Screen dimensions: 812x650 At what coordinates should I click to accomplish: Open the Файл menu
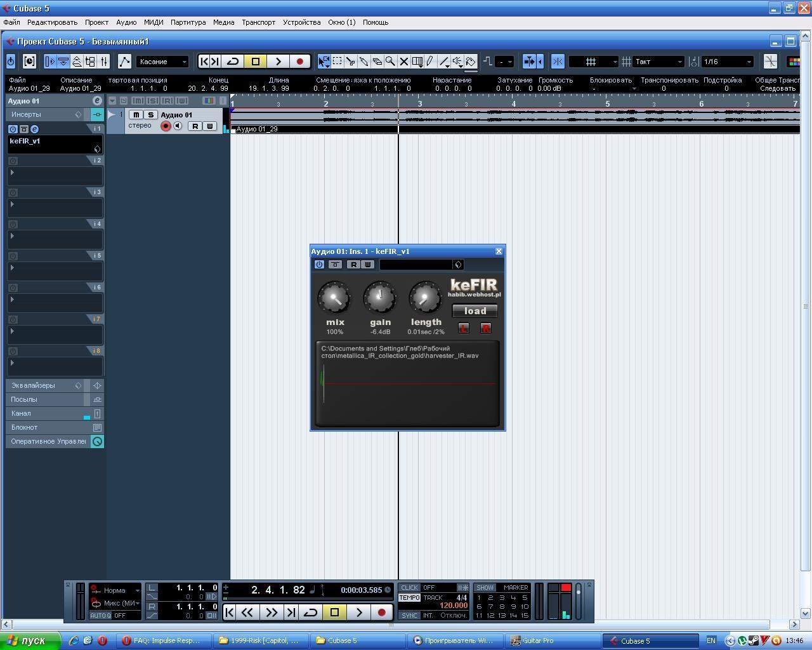11,22
